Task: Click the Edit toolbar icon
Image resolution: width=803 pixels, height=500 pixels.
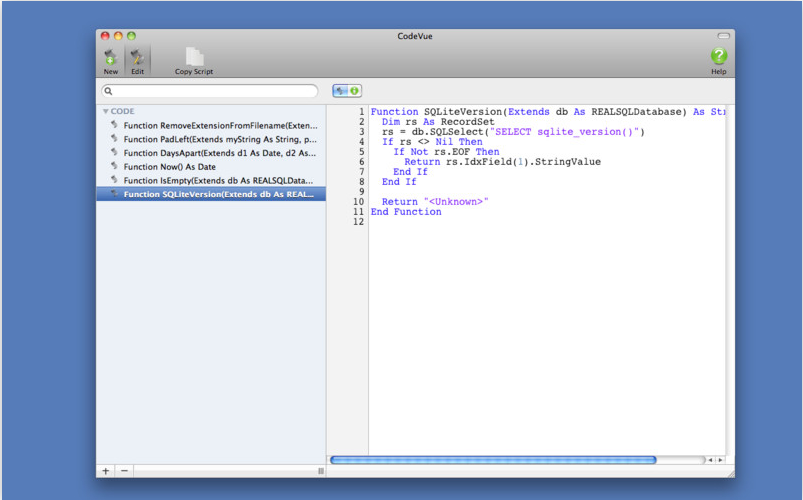Action: pos(137,57)
